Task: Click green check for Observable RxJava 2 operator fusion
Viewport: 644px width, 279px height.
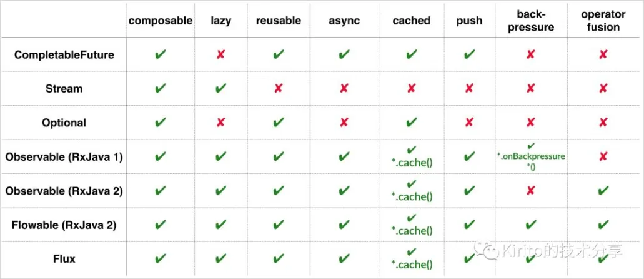Action: coord(603,190)
